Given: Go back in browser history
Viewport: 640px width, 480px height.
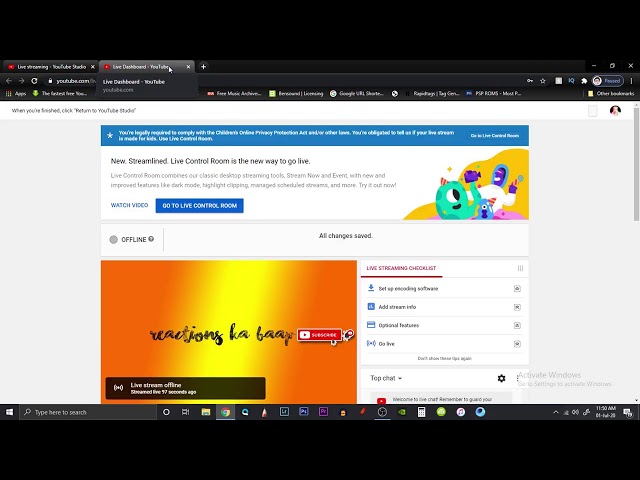Looking at the screenshot, I should (9, 81).
